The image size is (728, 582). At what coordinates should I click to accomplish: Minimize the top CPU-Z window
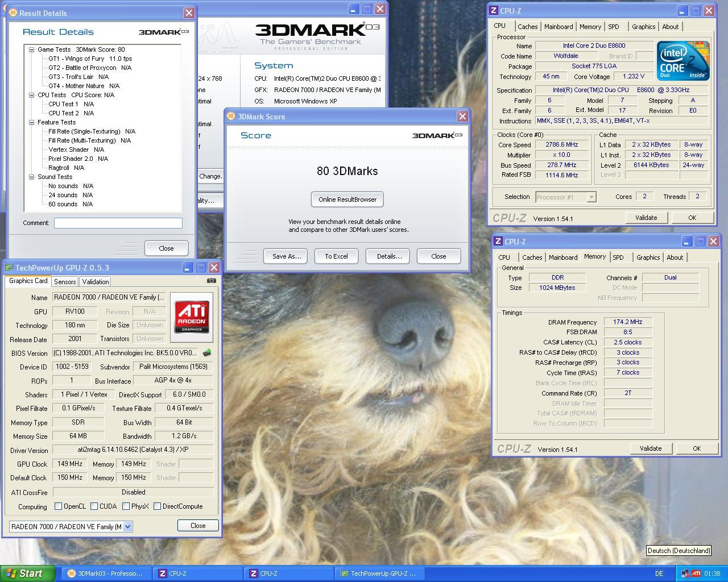tap(682, 10)
